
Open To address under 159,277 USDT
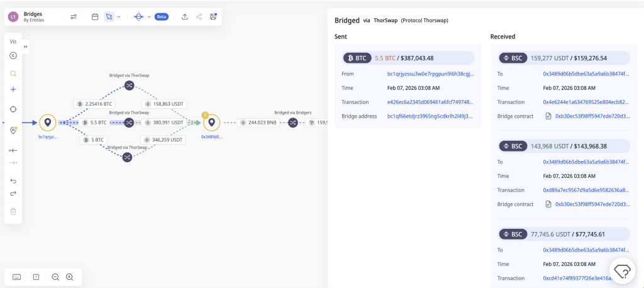[586, 74]
